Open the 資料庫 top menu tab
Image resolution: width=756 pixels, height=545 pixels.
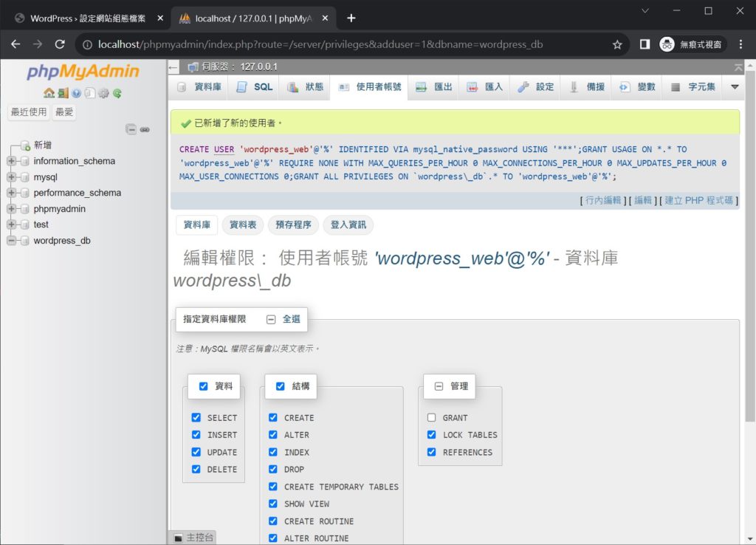199,87
